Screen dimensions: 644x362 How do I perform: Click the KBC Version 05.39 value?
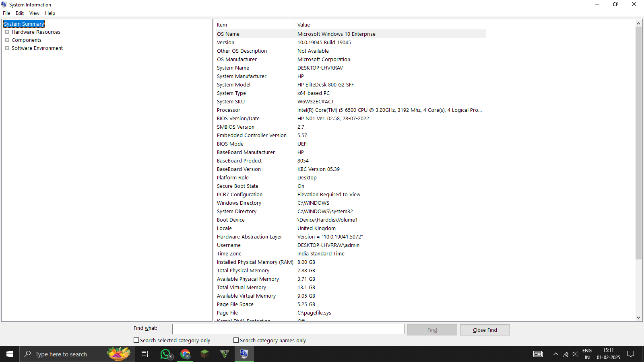tap(318, 169)
